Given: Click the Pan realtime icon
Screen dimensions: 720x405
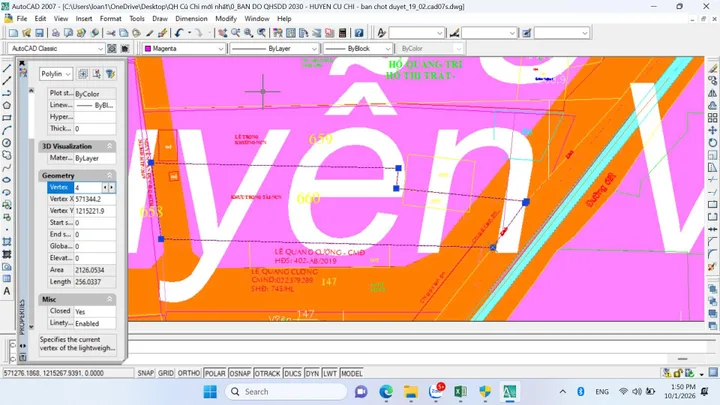Looking at the screenshot, I should point(223,33).
